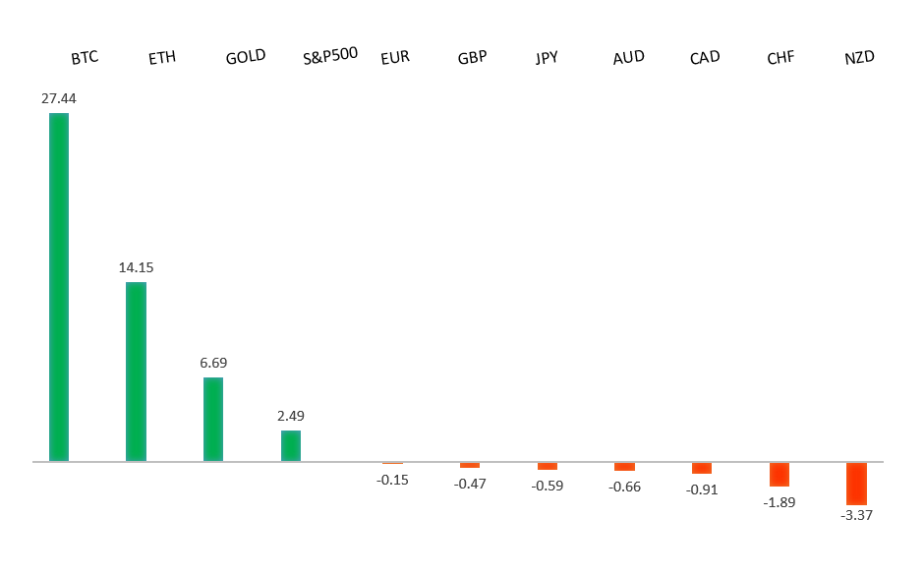Screen dimensions: 924x575
Task: Select the -0.47 data label
Action: (470, 484)
